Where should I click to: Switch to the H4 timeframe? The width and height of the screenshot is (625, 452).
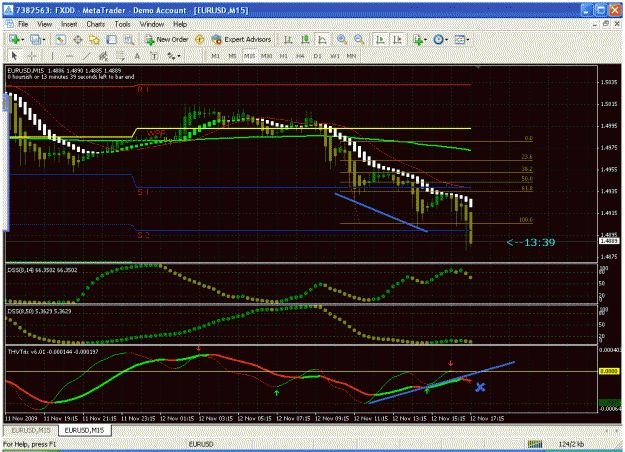point(300,56)
